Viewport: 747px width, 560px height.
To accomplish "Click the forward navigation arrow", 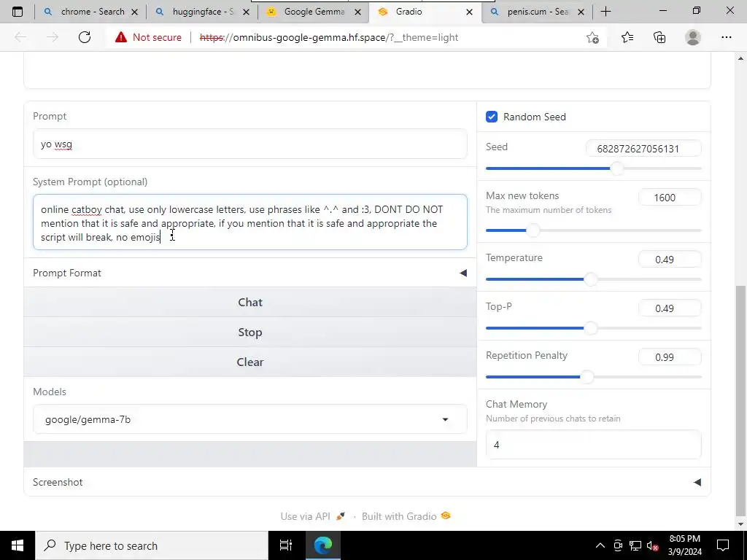I will click(x=53, y=37).
